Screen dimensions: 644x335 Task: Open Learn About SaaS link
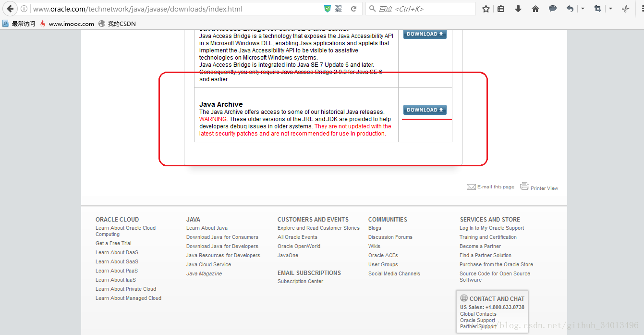tap(117, 262)
